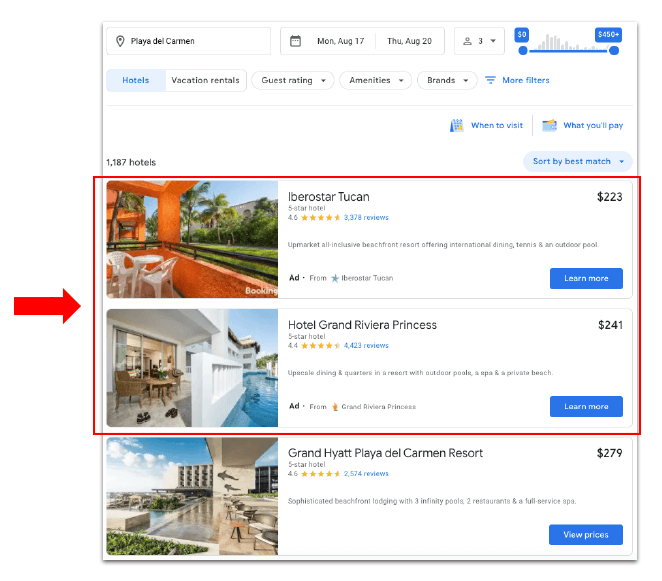Click the $450+ price label
The width and height of the screenshot is (662, 581).
pyautogui.click(x=608, y=35)
